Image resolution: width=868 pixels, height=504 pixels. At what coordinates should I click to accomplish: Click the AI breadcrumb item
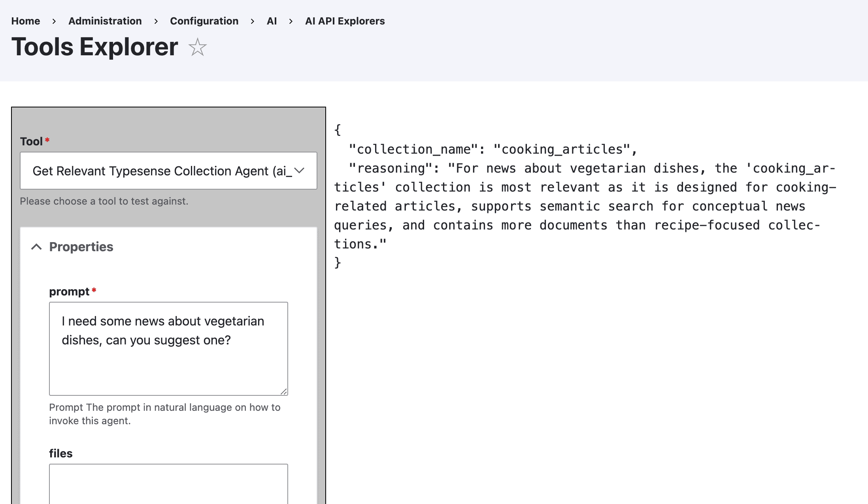pyautogui.click(x=272, y=21)
